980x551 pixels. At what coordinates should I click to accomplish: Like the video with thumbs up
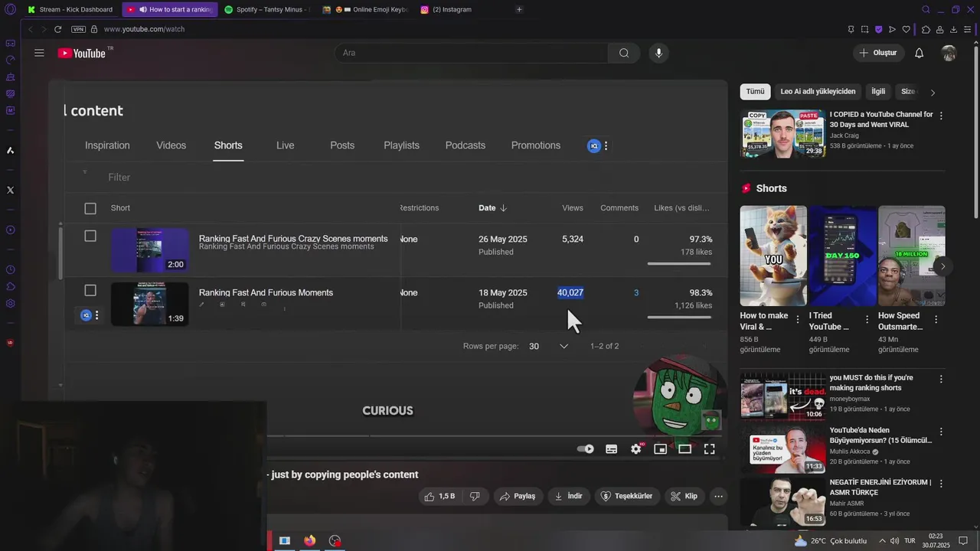pyautogui.click(x=439, y=496)
